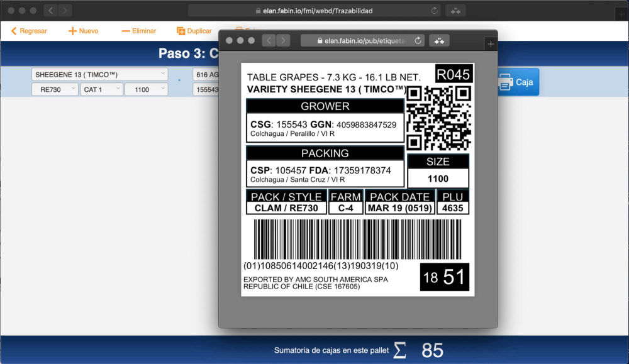Print with the Caja printer button
The width and height of the screenshot is (629, 364).
point(517,82)
